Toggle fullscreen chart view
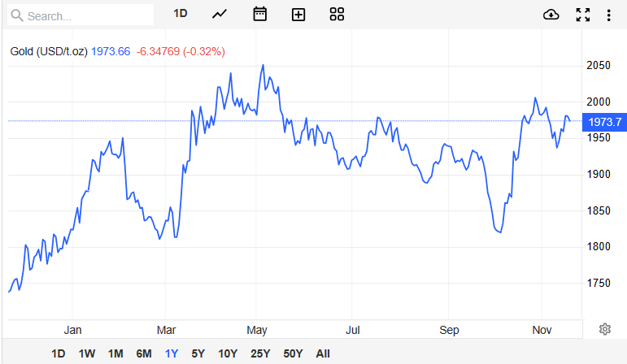627x364 pixels. (x=583, y=15)
